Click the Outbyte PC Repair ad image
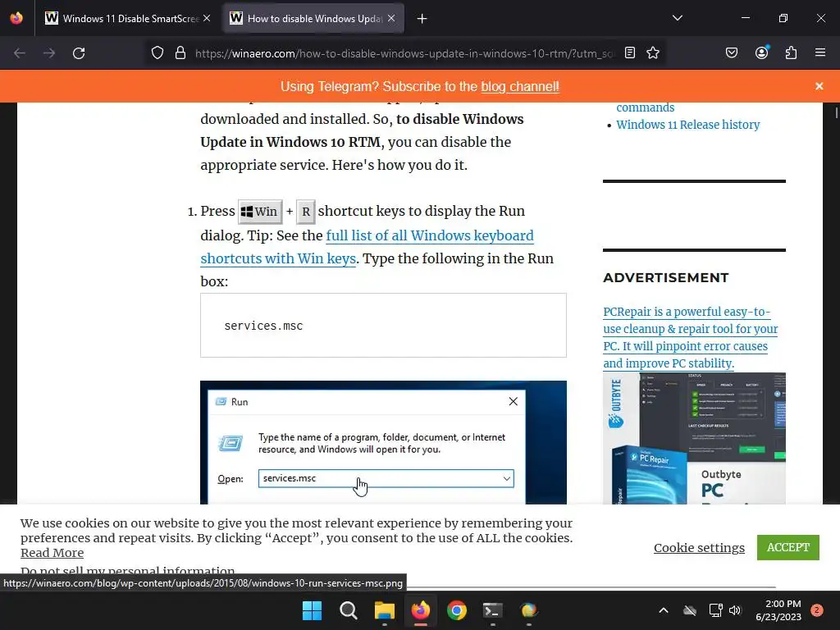The height and width of the screenshot is (630, 840). point(694,438)
